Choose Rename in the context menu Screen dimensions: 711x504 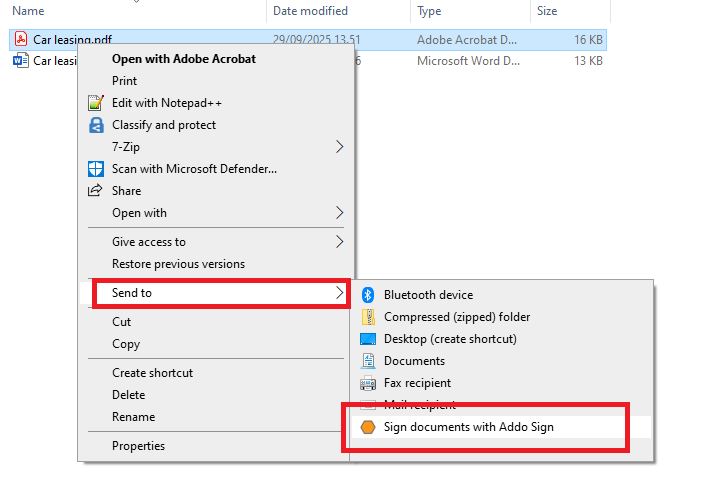click(x=133, y=417)
